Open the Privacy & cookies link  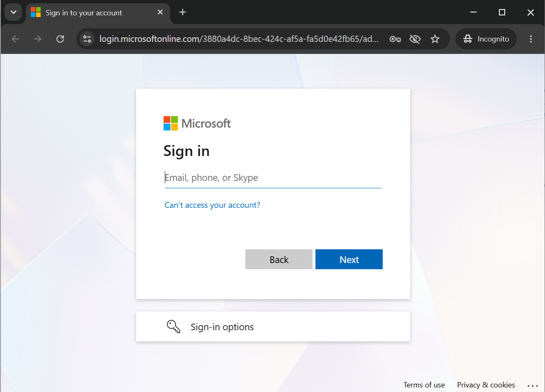(x=486, y=385)
